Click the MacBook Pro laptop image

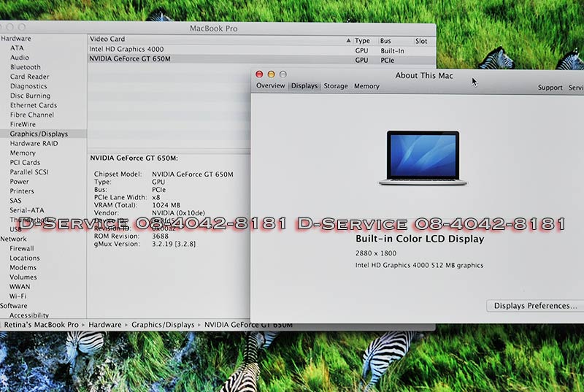[x=423, y=158]
